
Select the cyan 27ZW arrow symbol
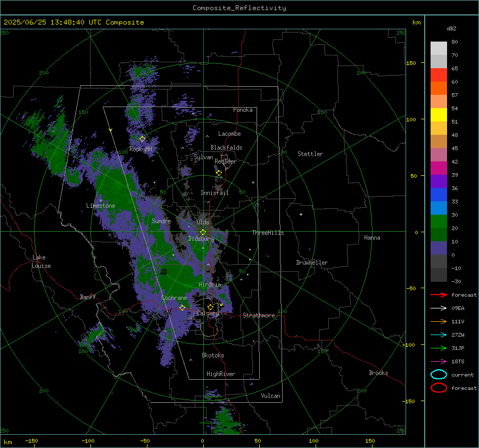(x=439, y=335)
